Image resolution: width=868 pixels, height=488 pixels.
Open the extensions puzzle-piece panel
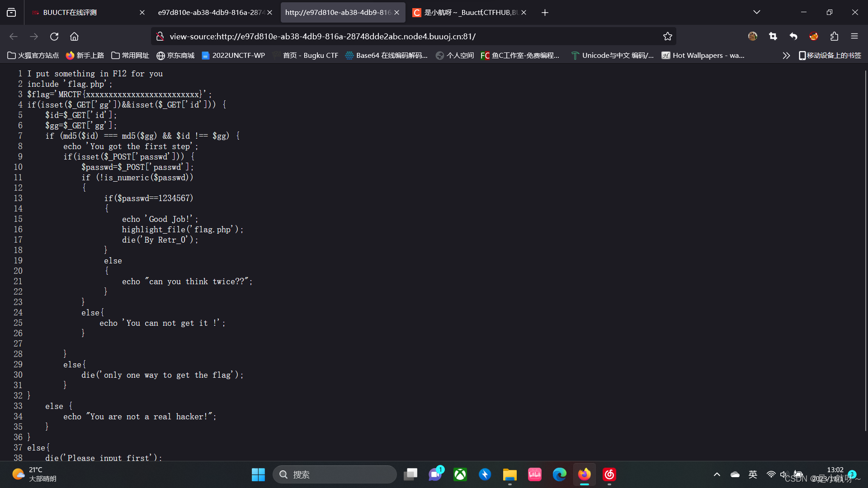click(x=835, y=36)
